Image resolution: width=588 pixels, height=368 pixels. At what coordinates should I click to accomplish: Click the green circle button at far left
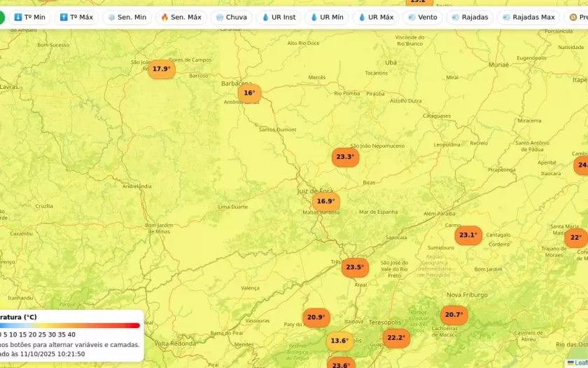point(1,18)
